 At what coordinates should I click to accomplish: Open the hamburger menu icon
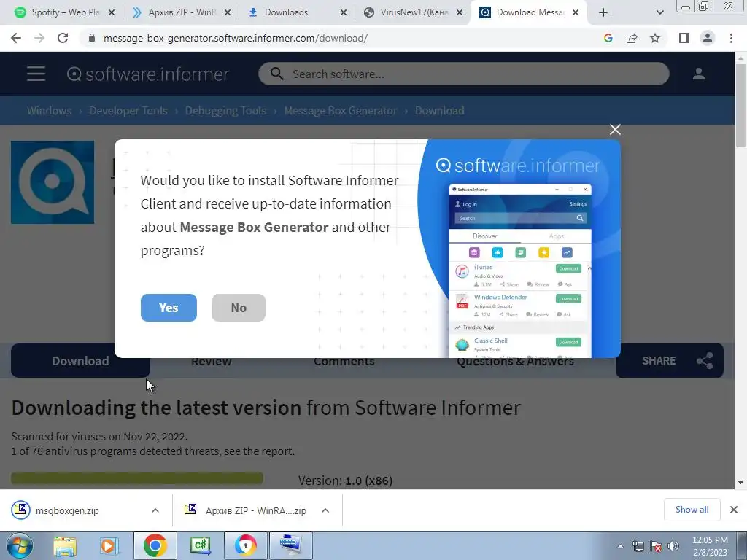pyautogui.click(x=36, y=74)
